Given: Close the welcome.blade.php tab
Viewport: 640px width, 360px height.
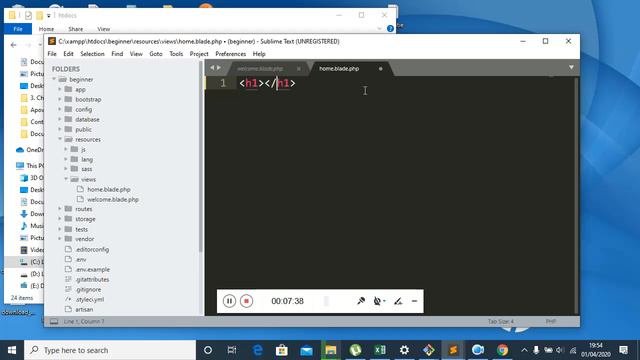Looking at the screenshot, I should [x=299, y=69].
